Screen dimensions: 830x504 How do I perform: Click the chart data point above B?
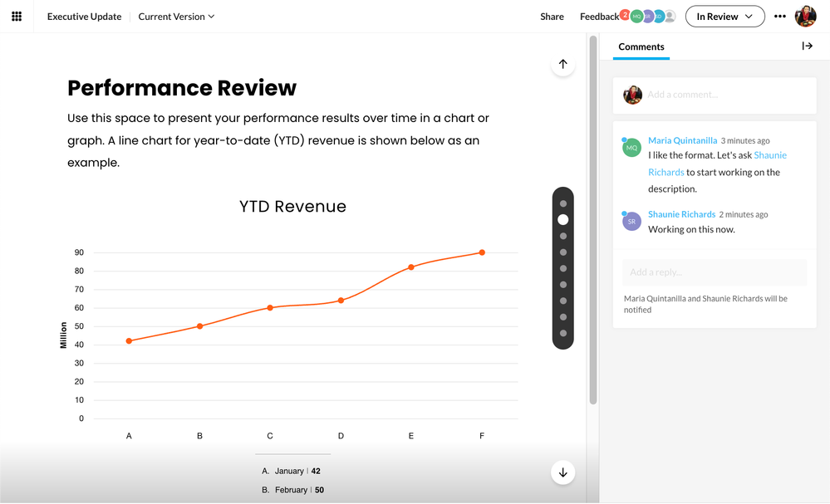click(x=199, y=326)
